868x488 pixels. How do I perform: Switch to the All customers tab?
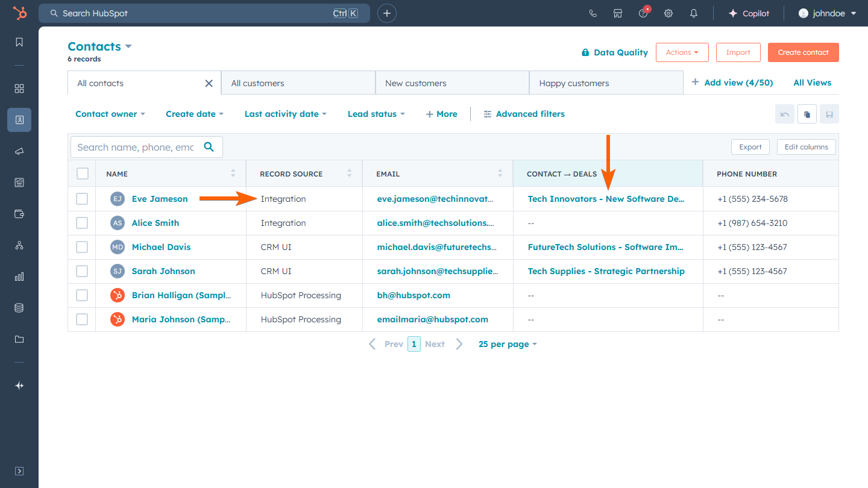click(298, 83)
